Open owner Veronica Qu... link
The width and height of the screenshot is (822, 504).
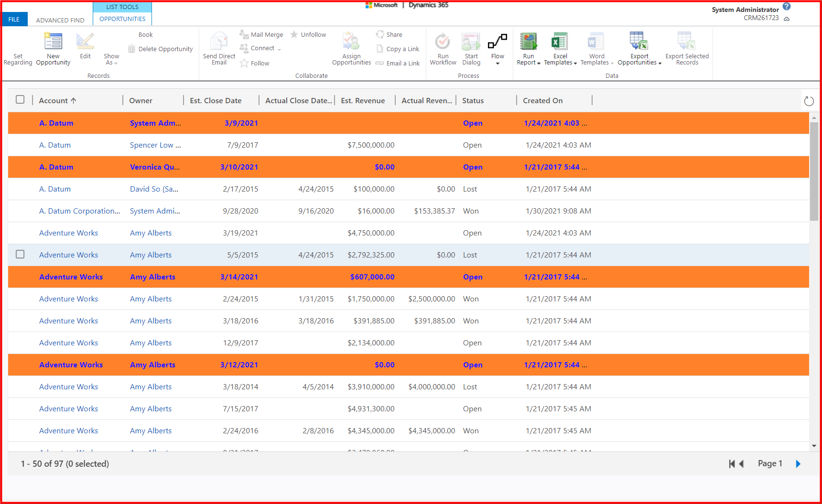pos(155,167)
